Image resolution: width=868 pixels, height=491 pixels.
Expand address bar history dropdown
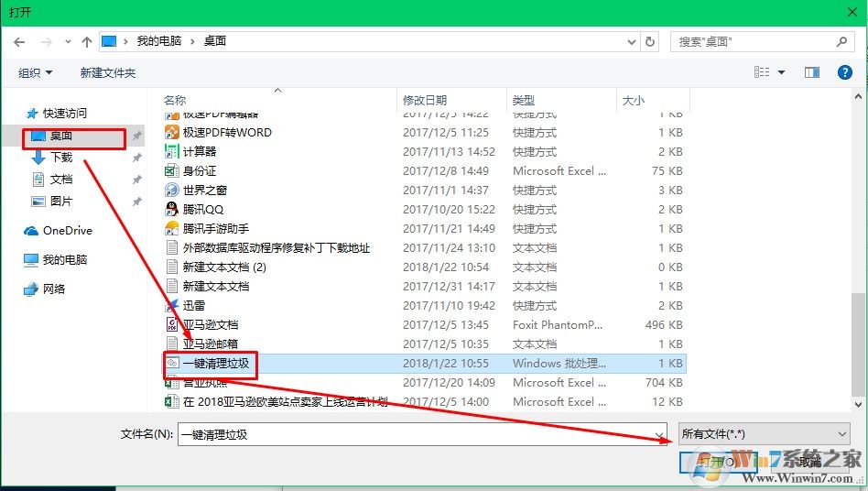coord(631,41)
